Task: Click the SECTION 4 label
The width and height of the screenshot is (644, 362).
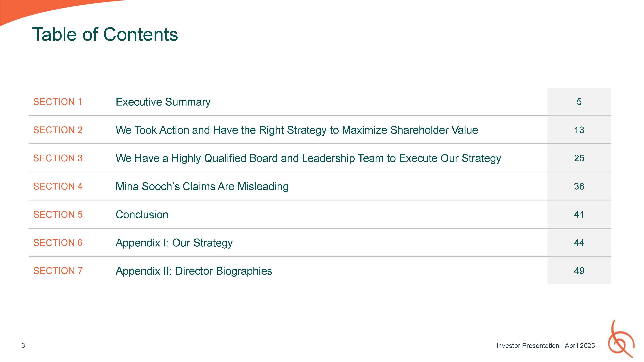Action: click(58, 186)
